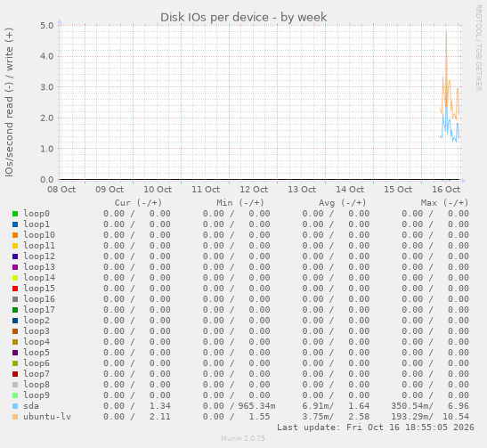The height and width of the screenshot is (448, 487).
Task: Click the y-axis title 'IOs/second read (-) / write (+)'
Action: pos(9,102)
